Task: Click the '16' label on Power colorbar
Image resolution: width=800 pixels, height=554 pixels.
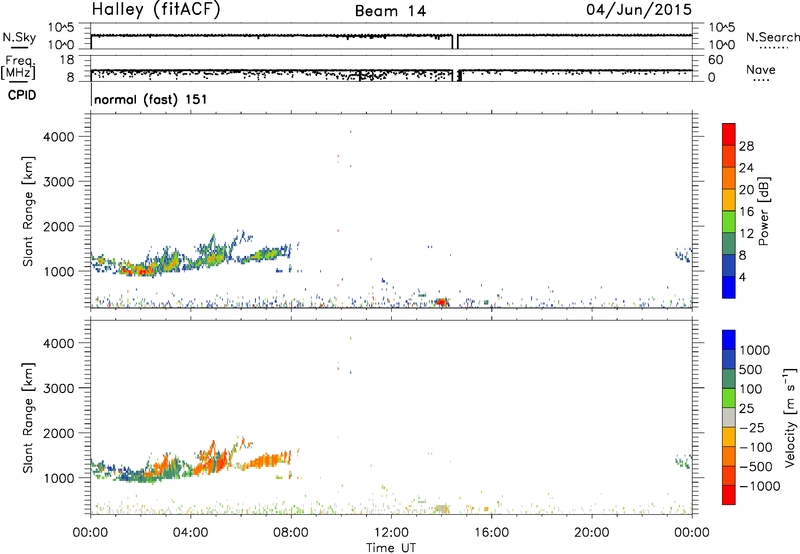Action: tap(746, 212)
